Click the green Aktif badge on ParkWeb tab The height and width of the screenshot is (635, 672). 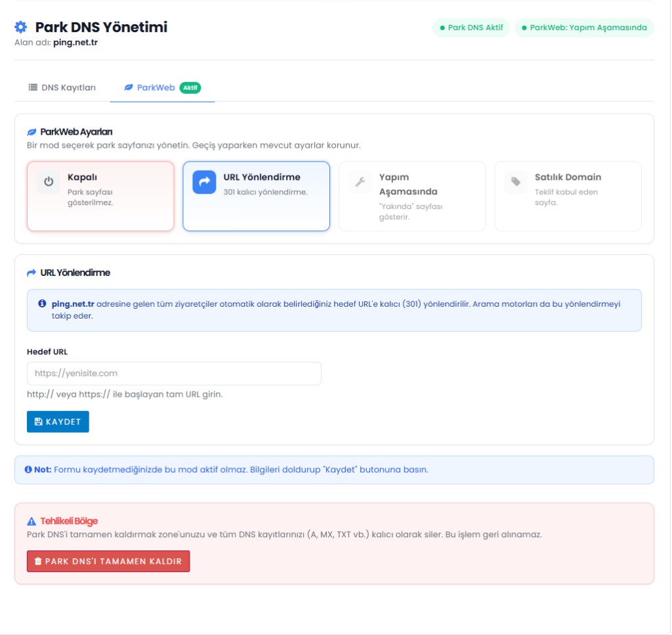pyautogui.click(x=190, y=87)
